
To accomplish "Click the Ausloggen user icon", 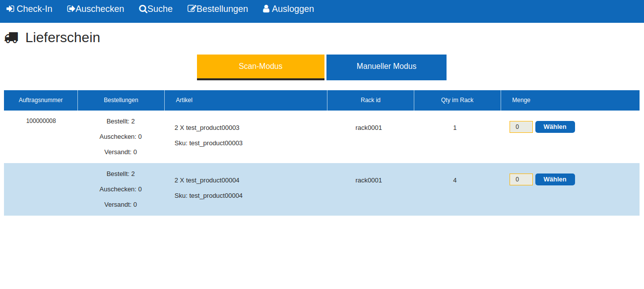I will point(266,9).
